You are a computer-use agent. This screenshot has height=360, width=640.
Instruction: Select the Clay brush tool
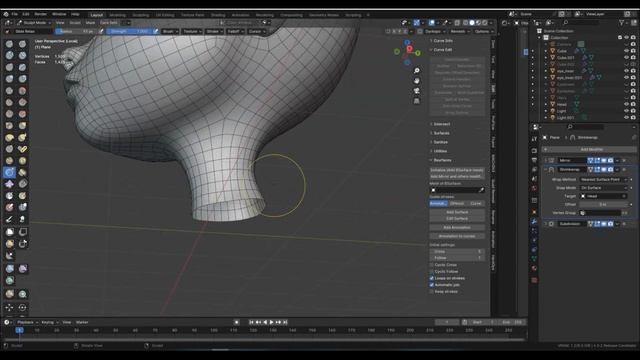click(x=9, y=55)
